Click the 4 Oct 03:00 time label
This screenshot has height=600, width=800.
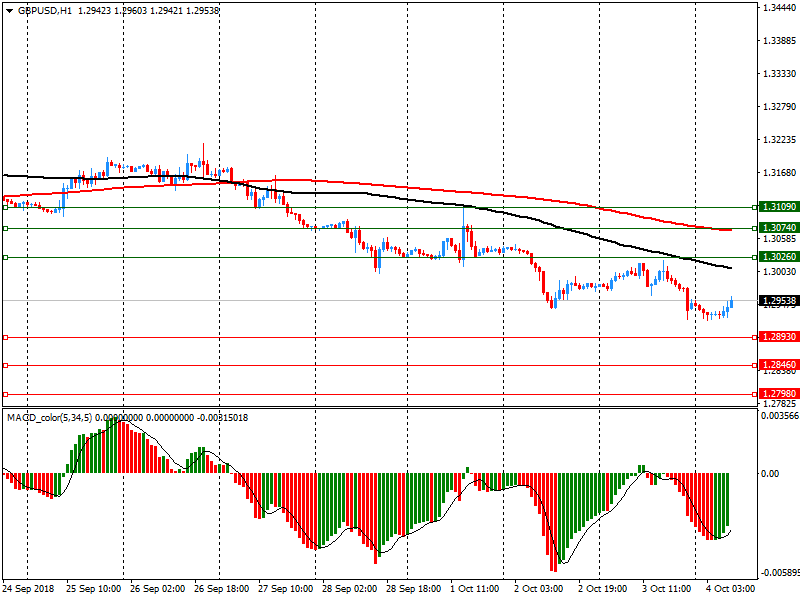click(730, 590)
